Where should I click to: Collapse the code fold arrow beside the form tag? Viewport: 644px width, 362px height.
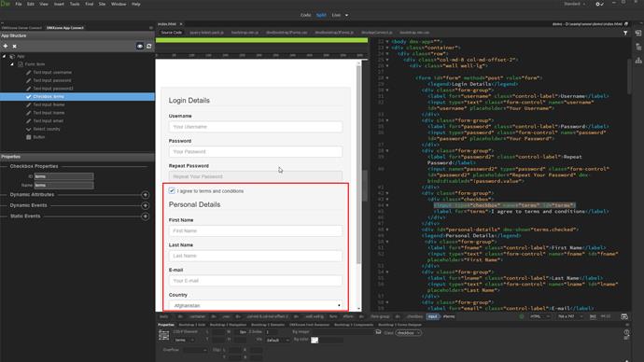[387, 78]
